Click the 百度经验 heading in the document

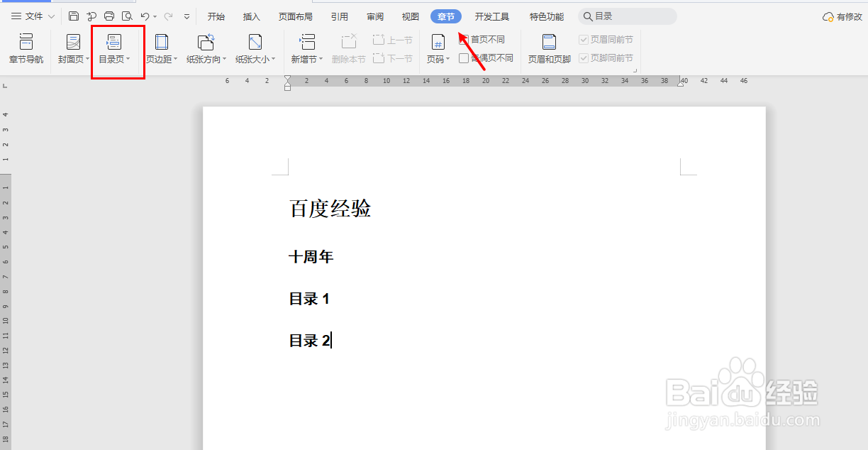click(330, 209)
